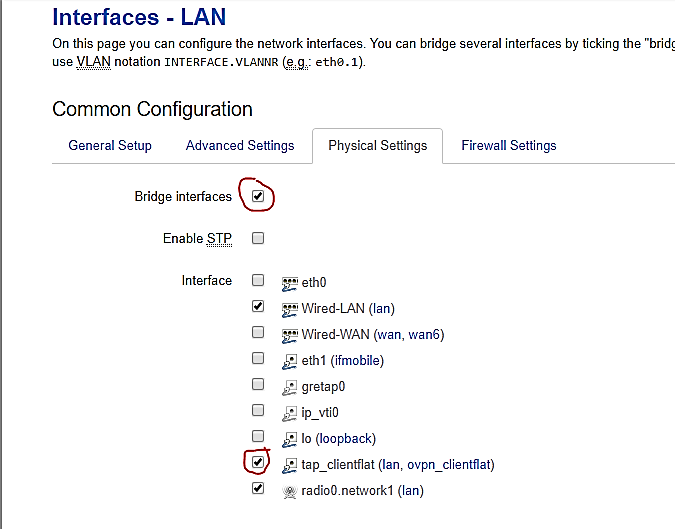Enable the STP checkbox
The width and height of the screenshot is (675, 529).
point(258,239)
